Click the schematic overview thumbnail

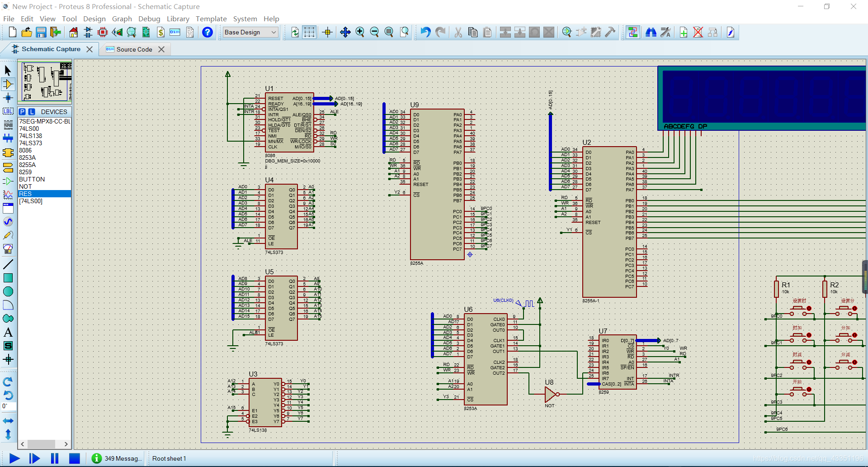click(45, 81)
